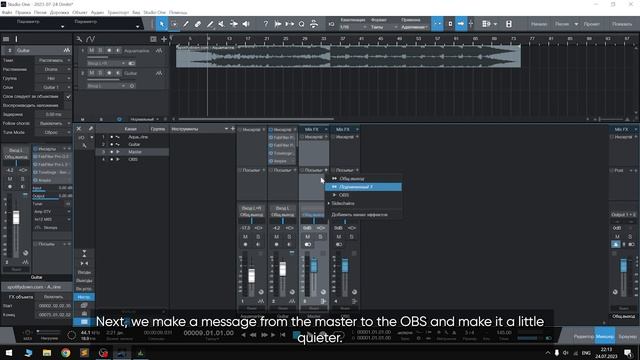The image size is (640, 360).
Task: Toggle FabFilter insert power on Guitar channel
Action: click(x=271, y=138)
